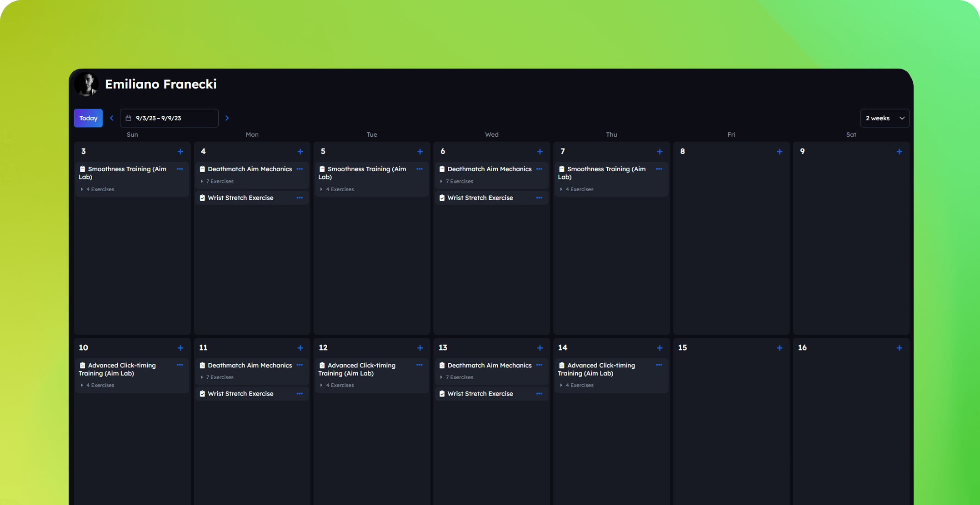Add new item on day 12
Screen dimensions: 980x505
(420, 348)
